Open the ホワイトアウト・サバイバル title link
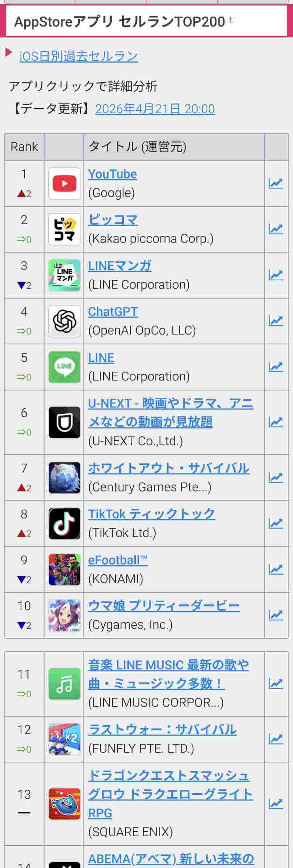Viewport: 293px width, 868px height. tap(168, 468)
